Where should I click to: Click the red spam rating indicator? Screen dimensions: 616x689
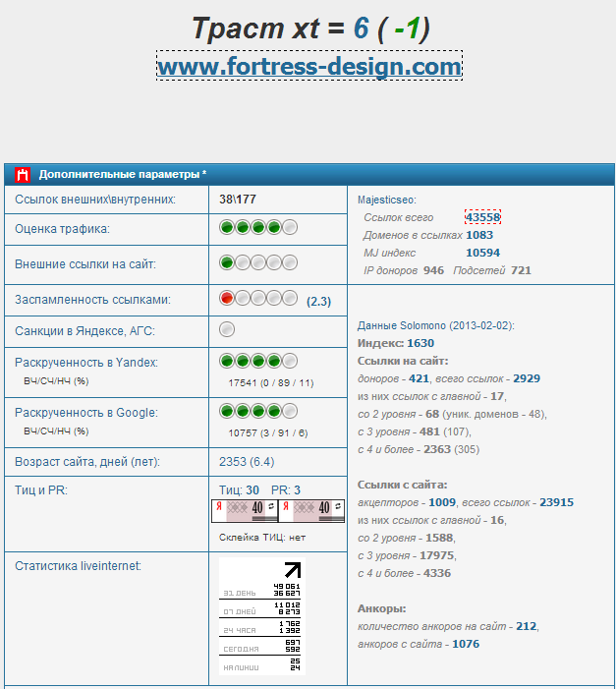click(x=258, y=298)
